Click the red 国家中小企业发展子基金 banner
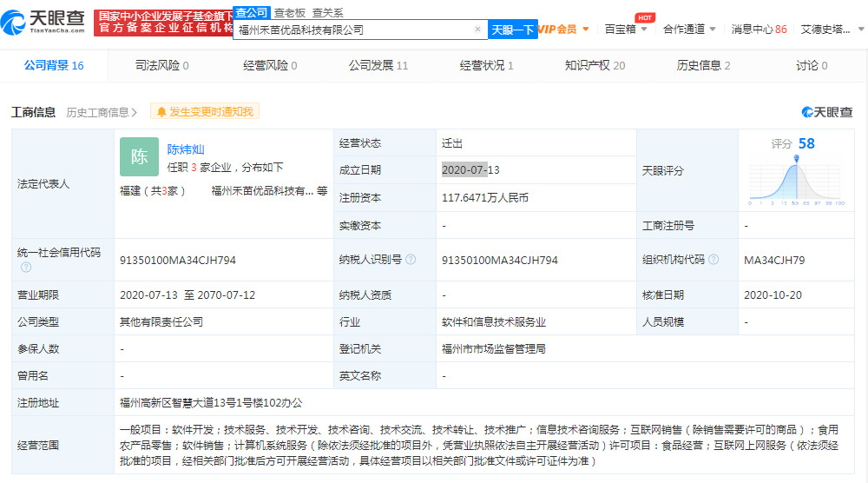Image resolution: width=868 pixels, height=483 pixels. coord(163,23)
